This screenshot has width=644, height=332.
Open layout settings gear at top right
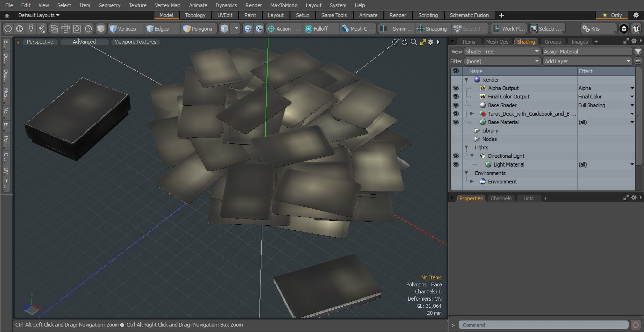636,15
